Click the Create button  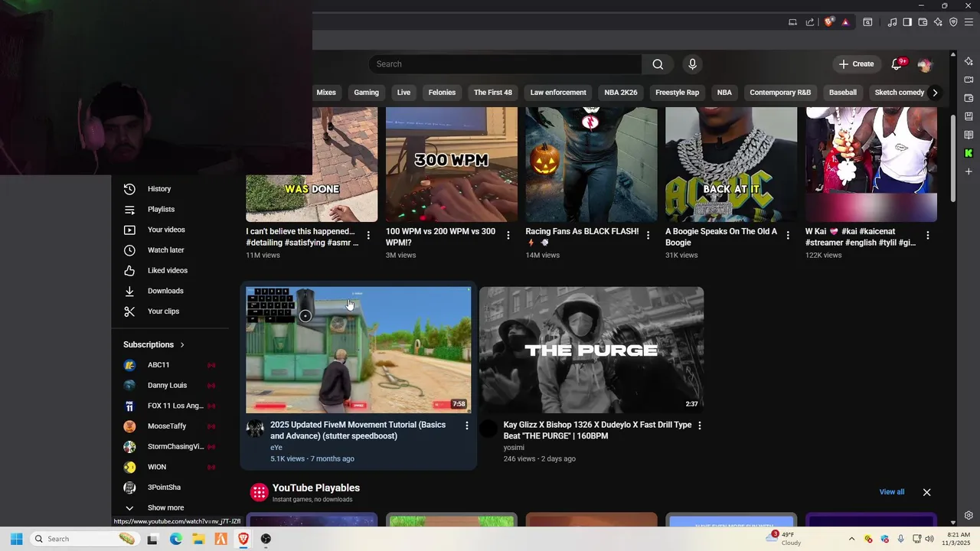tap(856, 64)
